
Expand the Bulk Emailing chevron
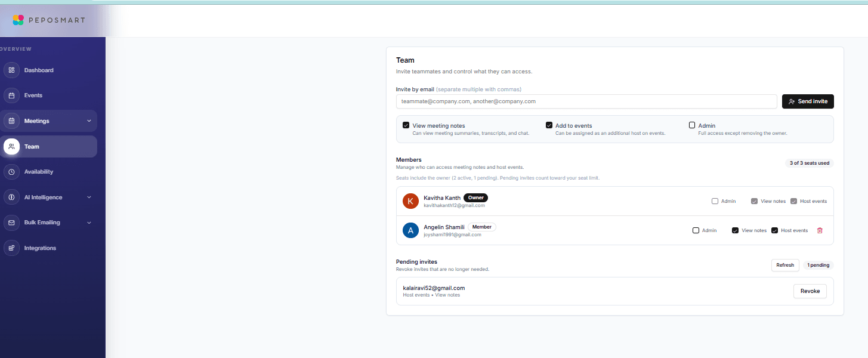click(89, 223)
